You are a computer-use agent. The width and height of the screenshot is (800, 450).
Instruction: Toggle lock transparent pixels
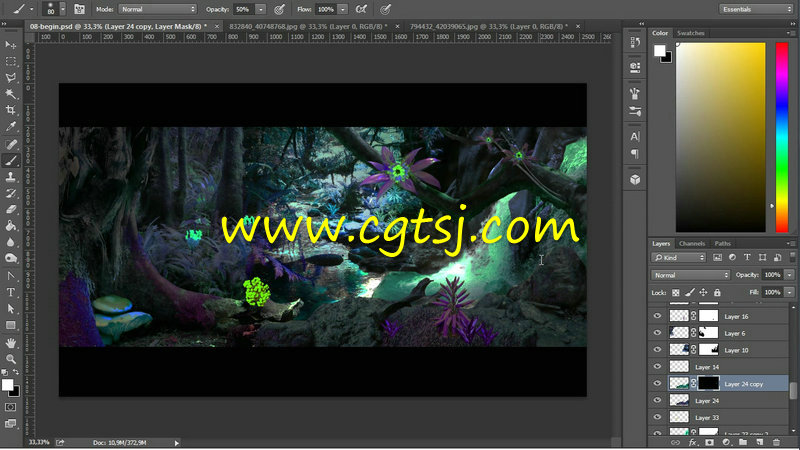coord(676,292)
